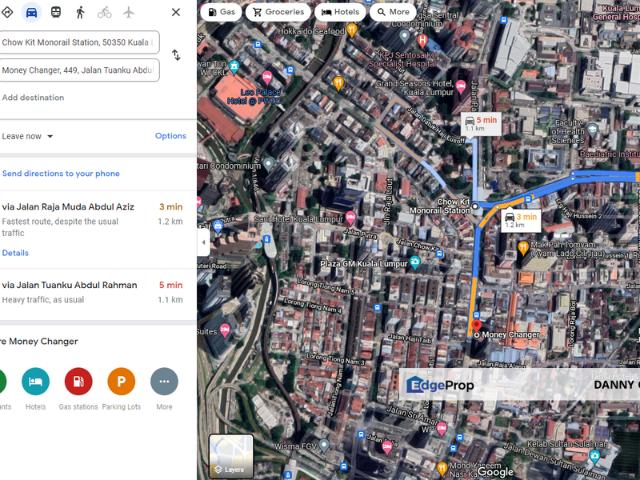640x480 pixels.
Task: Open the More search chip
Action: point(393,12)
